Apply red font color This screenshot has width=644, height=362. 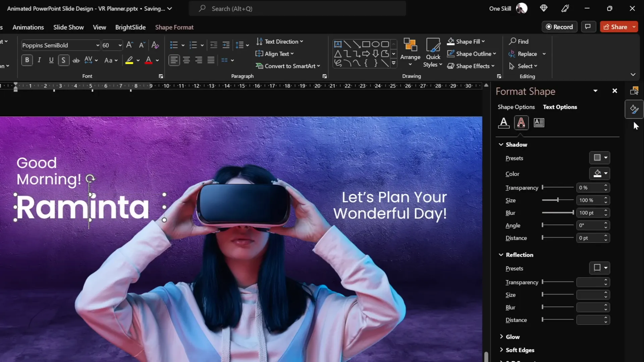tap(149, 60)
